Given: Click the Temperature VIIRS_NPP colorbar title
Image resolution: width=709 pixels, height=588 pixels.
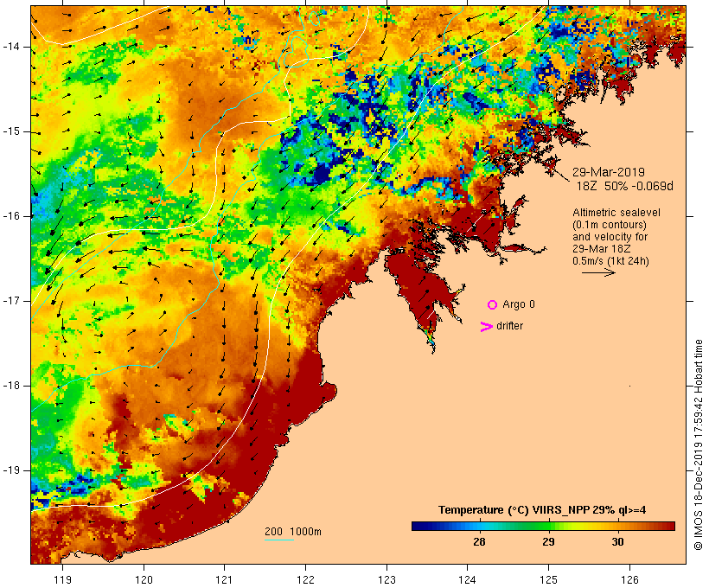Looking at the screenshot, I should pyautogui.click(x=542, y=510).
